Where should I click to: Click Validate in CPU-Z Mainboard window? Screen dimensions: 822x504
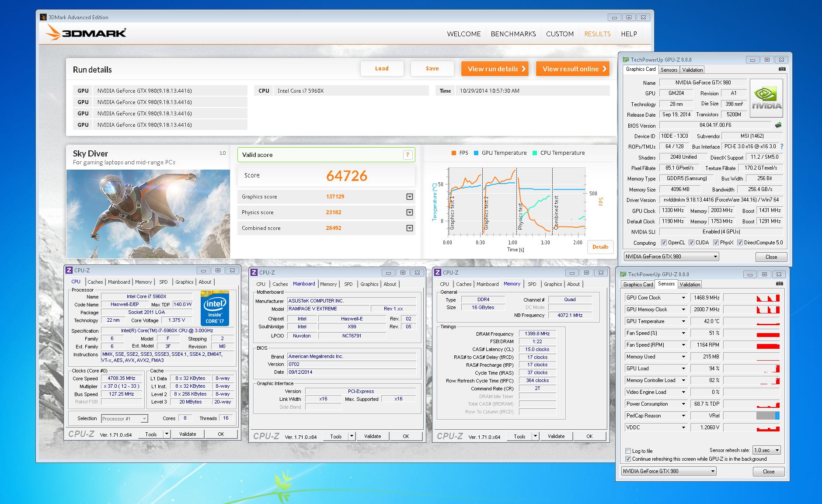[x=373, y=436]
